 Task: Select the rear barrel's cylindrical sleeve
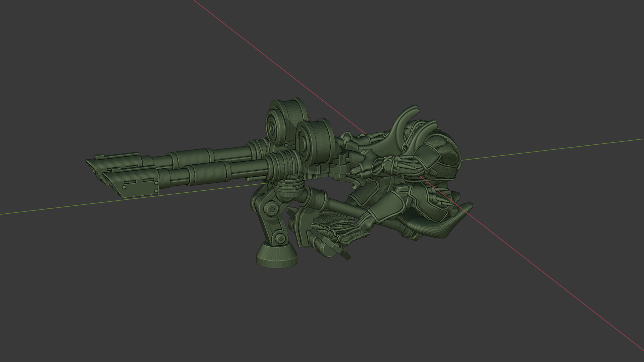pos(191,157)
